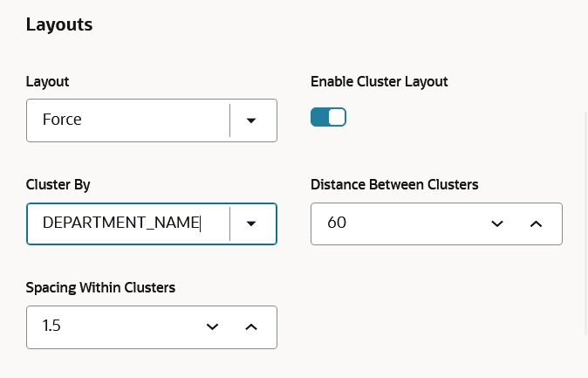Image resolution: width=588 pixels, height=378 pixels.
Task: Click the Distance Between Clusters number field showing 60
Action: [x=398, y=223]
